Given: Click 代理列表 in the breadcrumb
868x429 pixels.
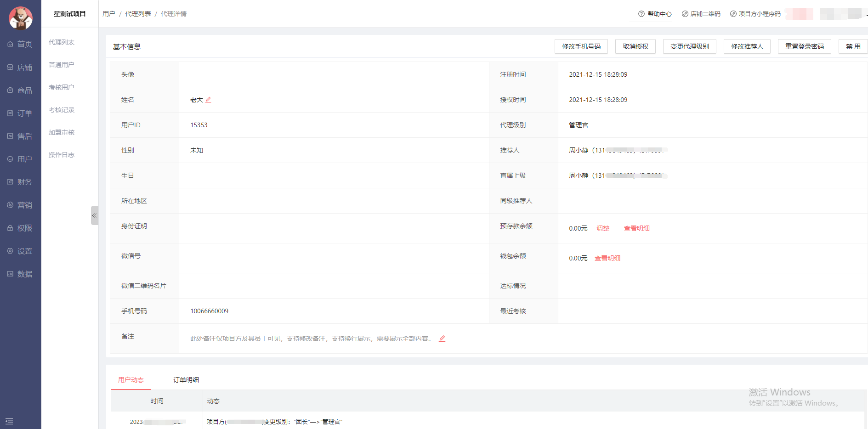Looking at the screenshot, I should point(138,14).
